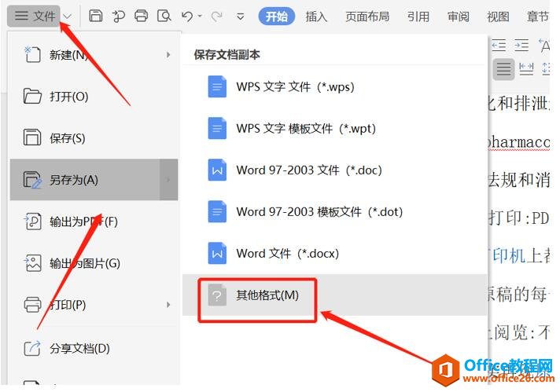560x392 pixels.
Task: Click the document icon for *.dot format
Action: click(x=217, y=212)
